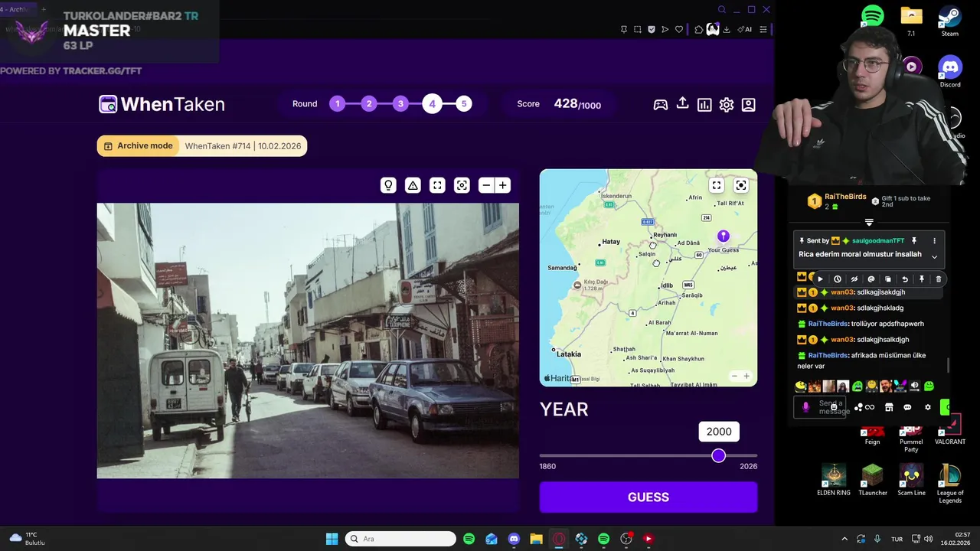This screenshot has width=980, height=551.
Task: Click Idlib label on the map
Action: pyautogui.click(x=667, y=286)
